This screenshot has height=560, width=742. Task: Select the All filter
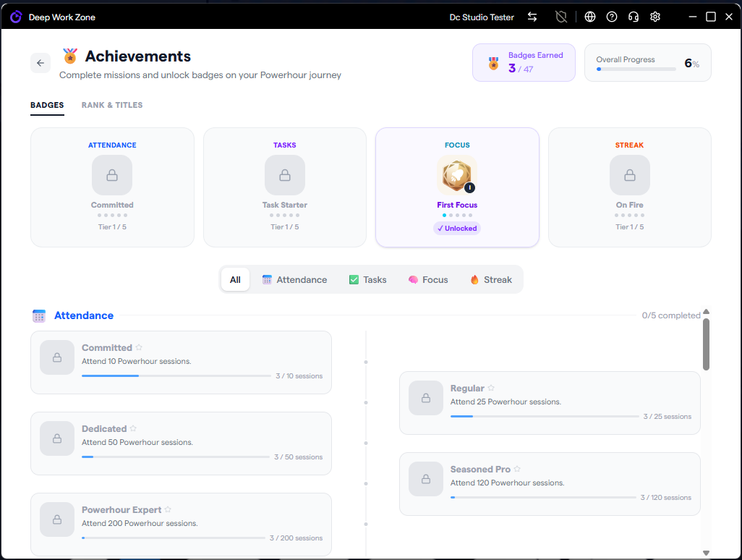point(235,280)
